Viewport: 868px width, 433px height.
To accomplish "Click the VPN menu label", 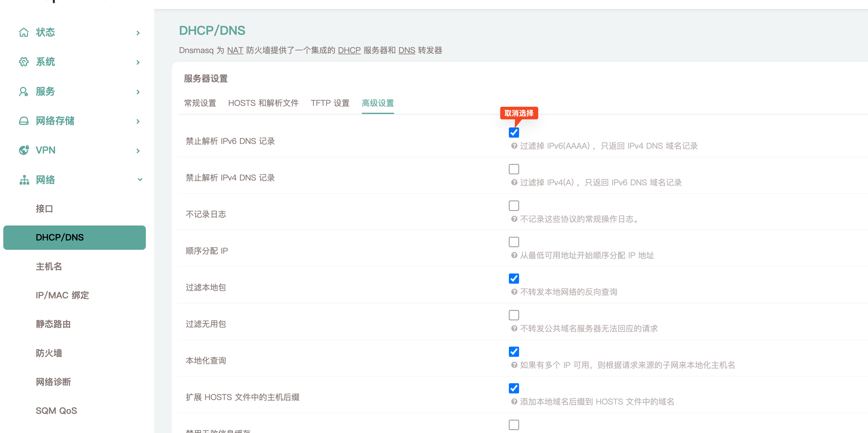I will pos(46,150).
